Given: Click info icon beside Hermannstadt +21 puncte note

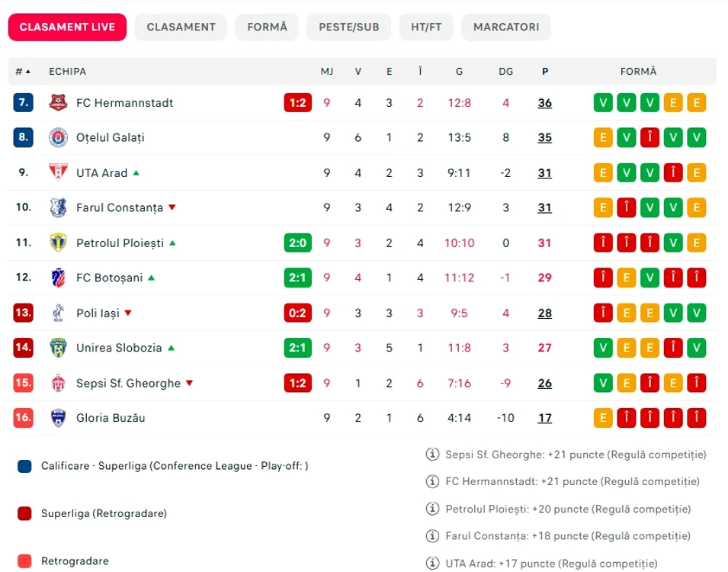Looking at the screenshot, I should 432,481.
